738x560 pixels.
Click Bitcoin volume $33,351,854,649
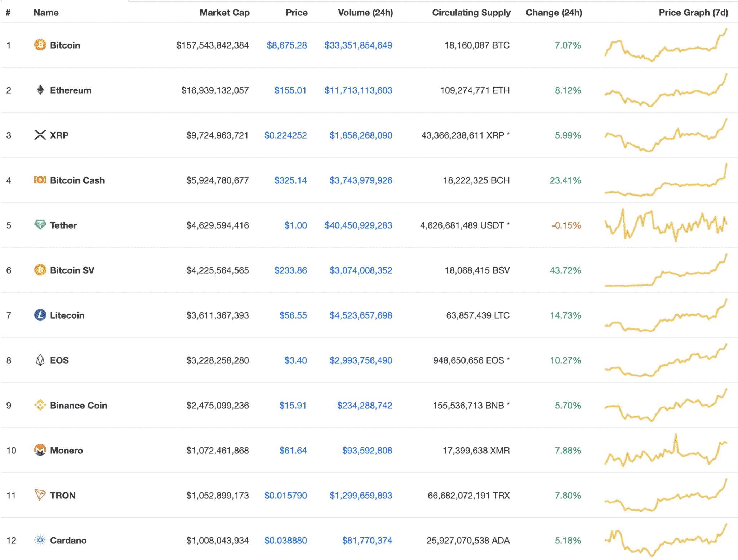358,45
